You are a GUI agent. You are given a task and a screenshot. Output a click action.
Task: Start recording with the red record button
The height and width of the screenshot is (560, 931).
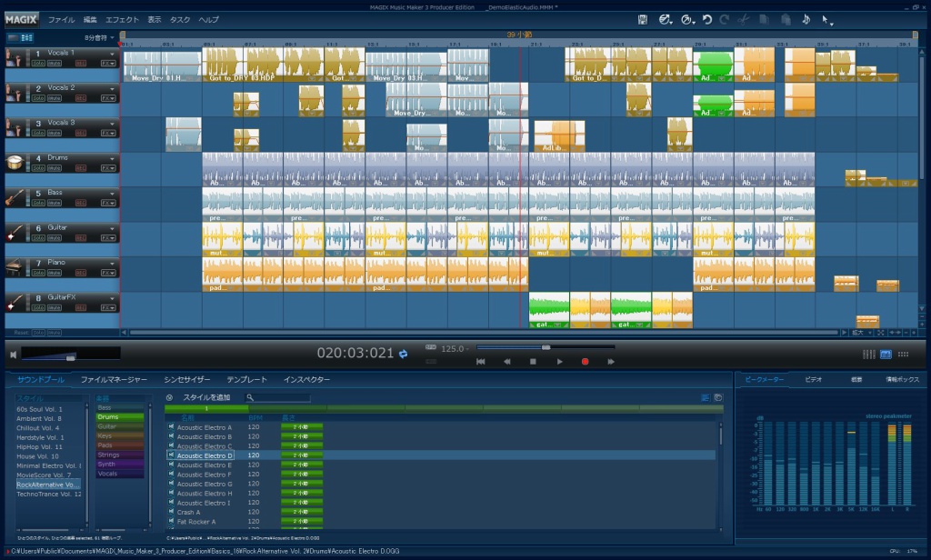pos(585,361)
